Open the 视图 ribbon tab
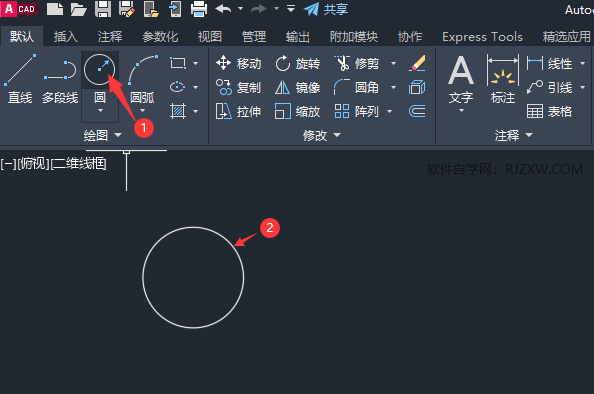This screenshot has width=594, height=394. 209,37
